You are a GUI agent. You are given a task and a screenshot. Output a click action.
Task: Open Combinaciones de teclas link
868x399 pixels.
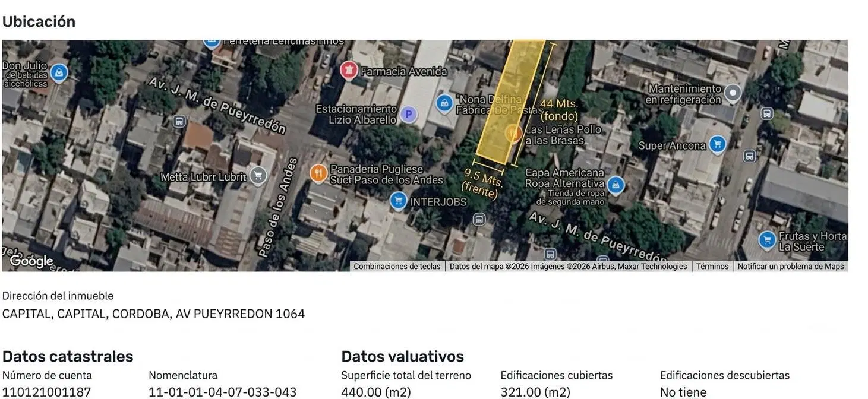[x=397, y=267]
